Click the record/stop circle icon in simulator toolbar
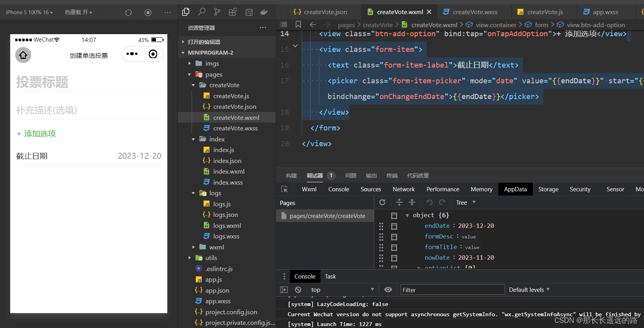Viewport: 644px width, 328px height. [148, 13]
